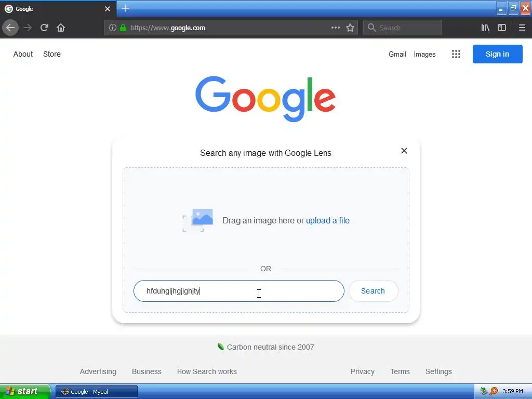Open a new tab with the plus button
Screen dimensions: 532x399
[125, 8]
